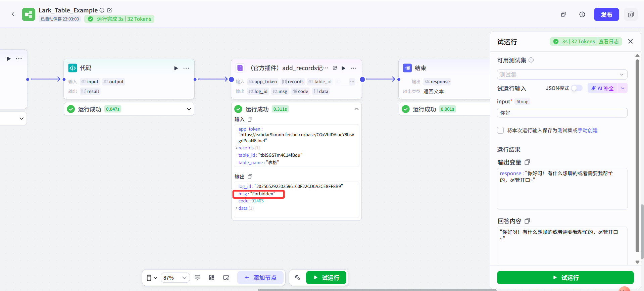Click 试运行 in bottom toolbar
Screen dimensions: 644x291
(x=326, y=278)
